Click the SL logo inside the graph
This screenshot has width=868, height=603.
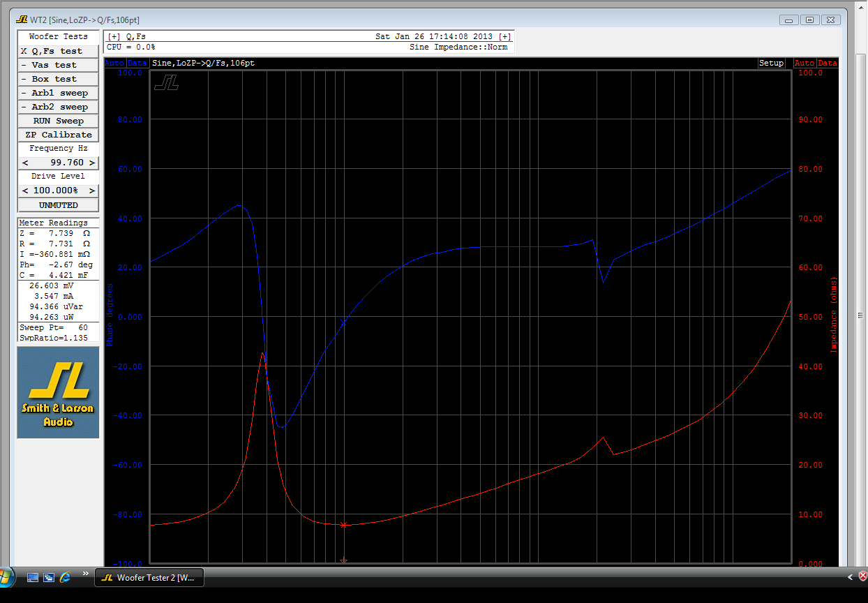tap(166, 82)
